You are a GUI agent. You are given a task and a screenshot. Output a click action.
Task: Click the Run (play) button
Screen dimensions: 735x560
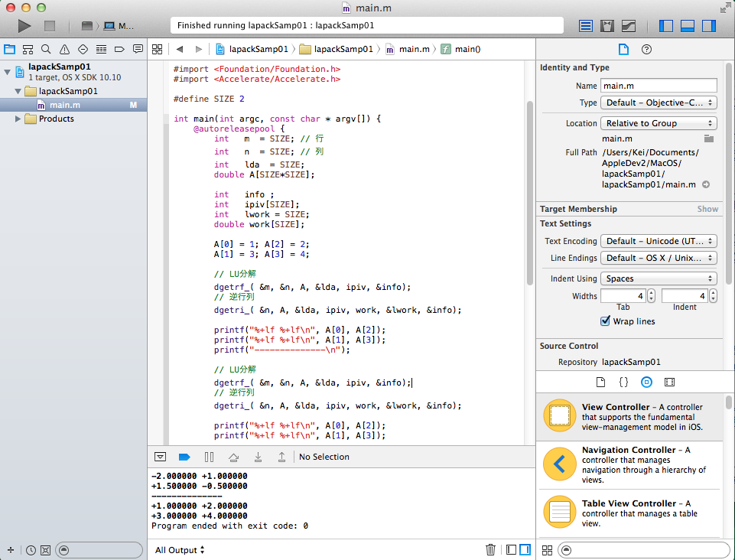pos(24,26)
